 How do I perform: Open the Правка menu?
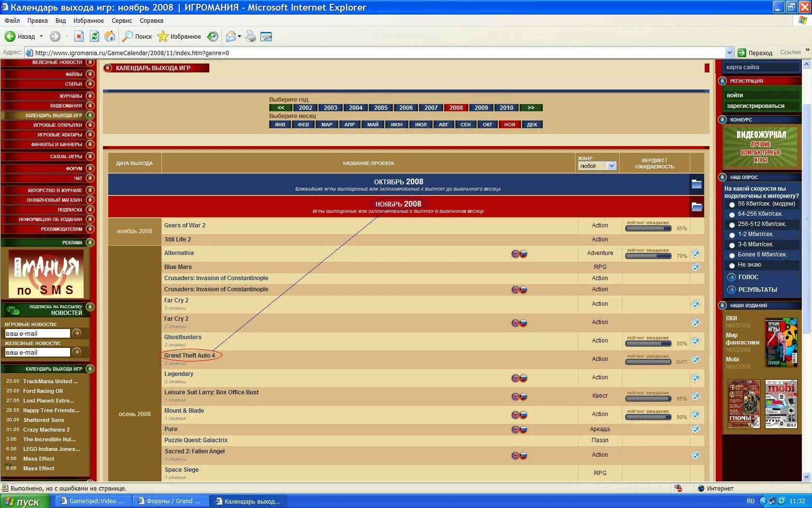37,20
